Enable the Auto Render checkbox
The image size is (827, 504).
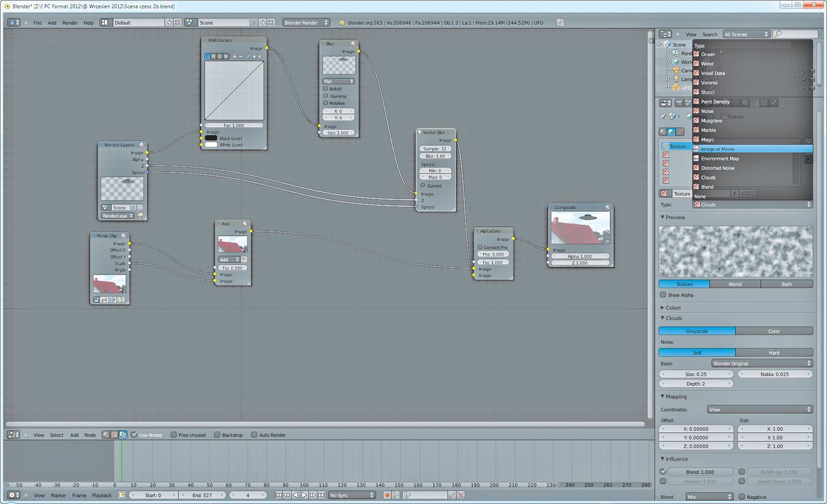coord(254,435)
